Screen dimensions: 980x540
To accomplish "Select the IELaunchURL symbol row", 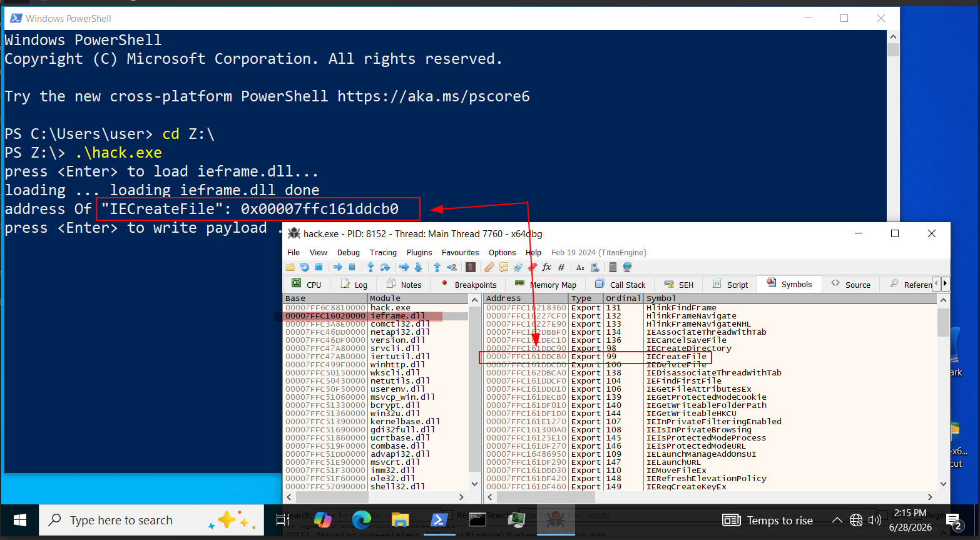I will point(711,462).
